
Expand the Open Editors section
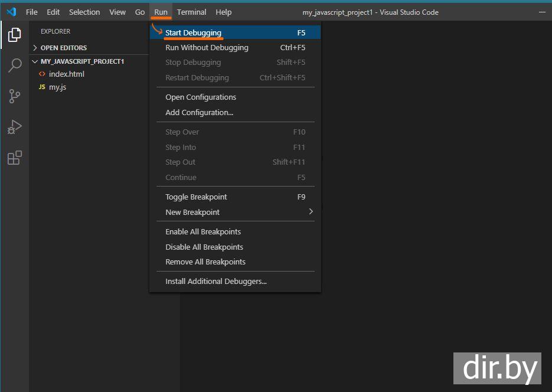click(x=35, y=48)
